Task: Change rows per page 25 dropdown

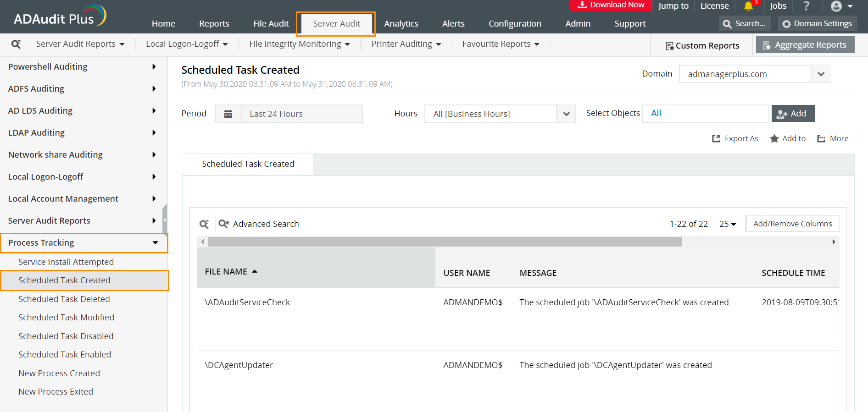Action: pyautogui.click(x=728, y=224)
